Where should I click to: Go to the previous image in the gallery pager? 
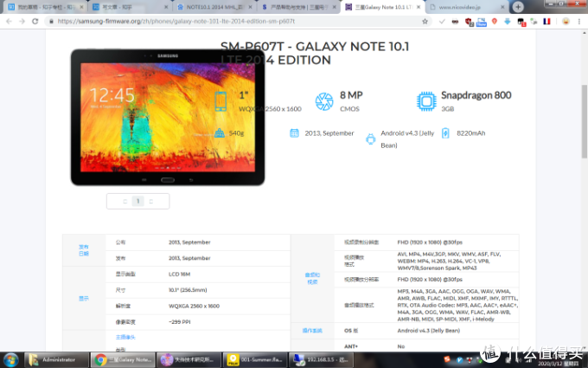125,201
